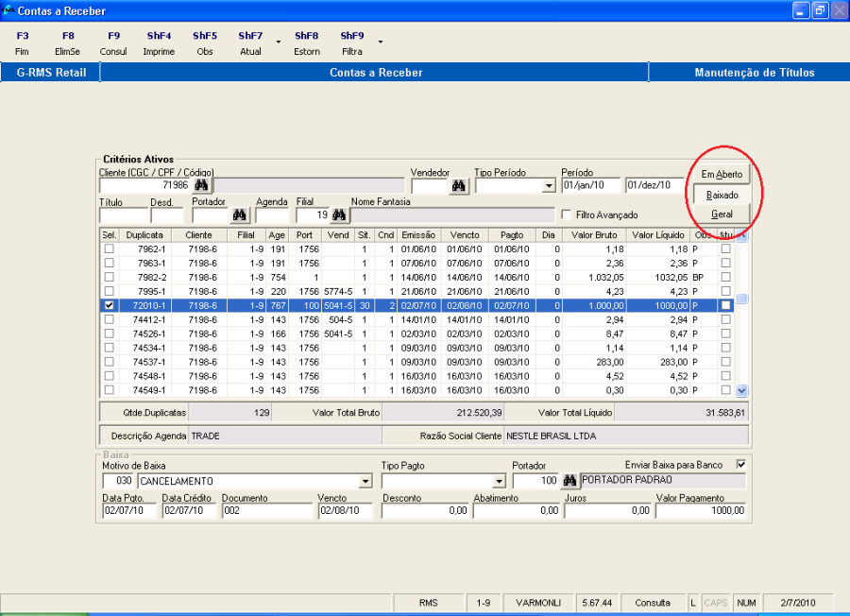Screen dimensions: 850x616
Task: Deselect the checked row for duplicata 72010-1
Action: (x=109, y=306)
